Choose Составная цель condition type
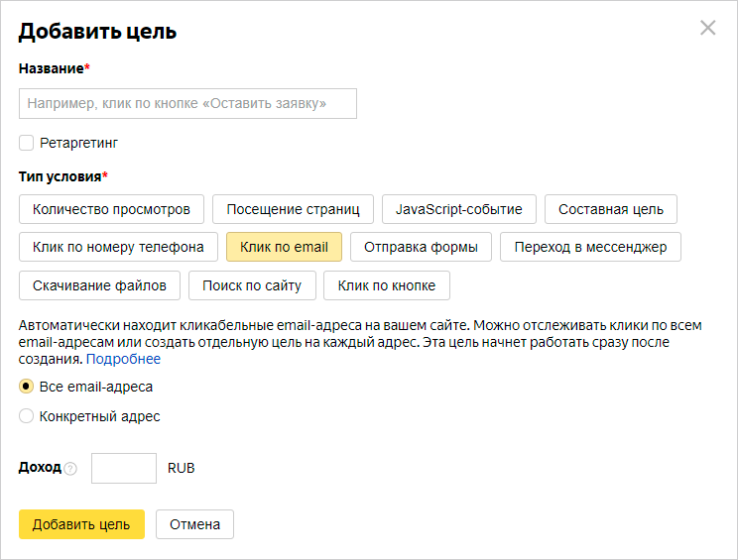 click(610, 209)
